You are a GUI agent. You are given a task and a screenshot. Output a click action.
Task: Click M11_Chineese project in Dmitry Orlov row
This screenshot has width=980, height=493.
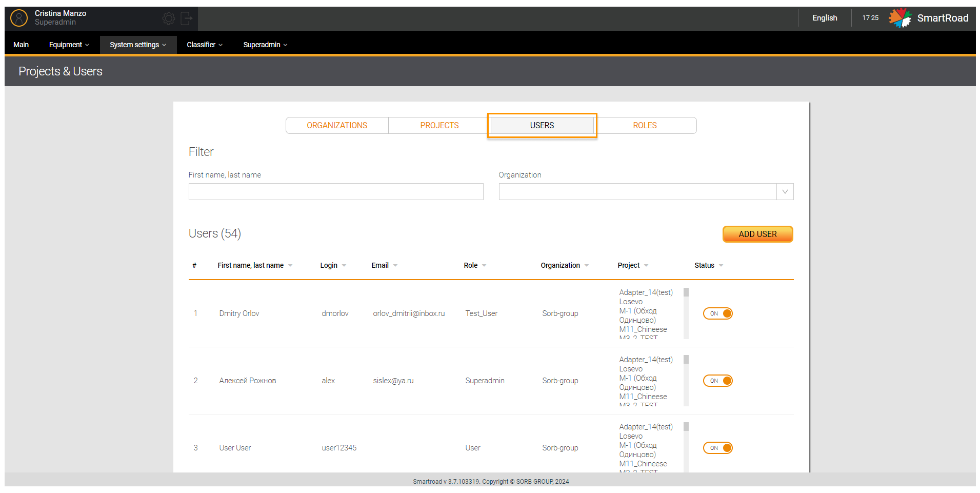(643, 329)
